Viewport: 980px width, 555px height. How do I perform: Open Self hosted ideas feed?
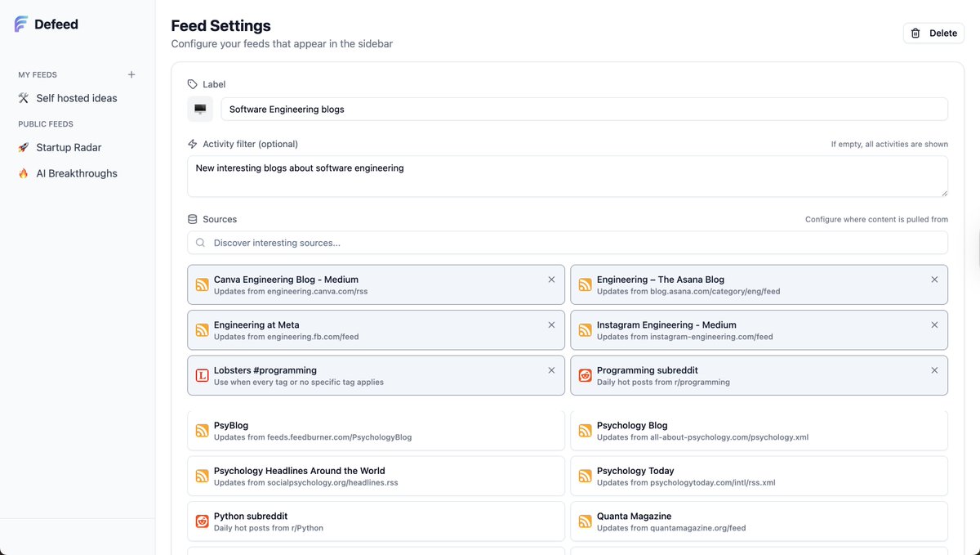pos(77,98)
